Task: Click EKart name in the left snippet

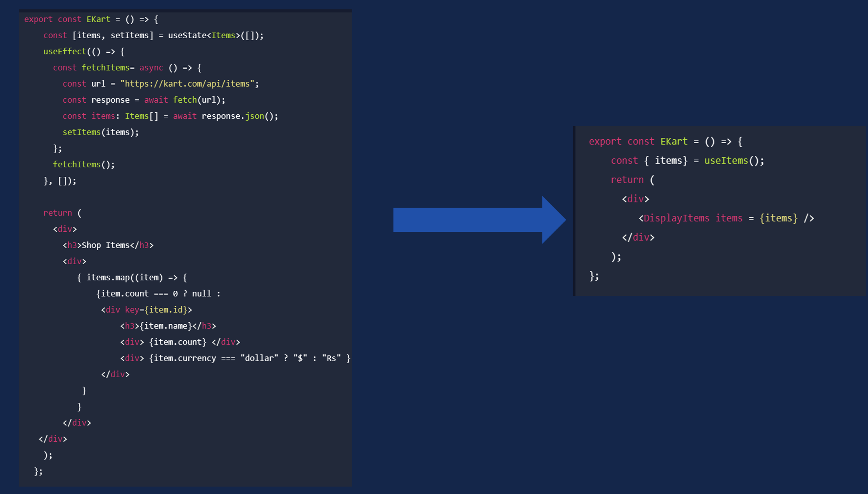Action: click(x=98, y=19)
